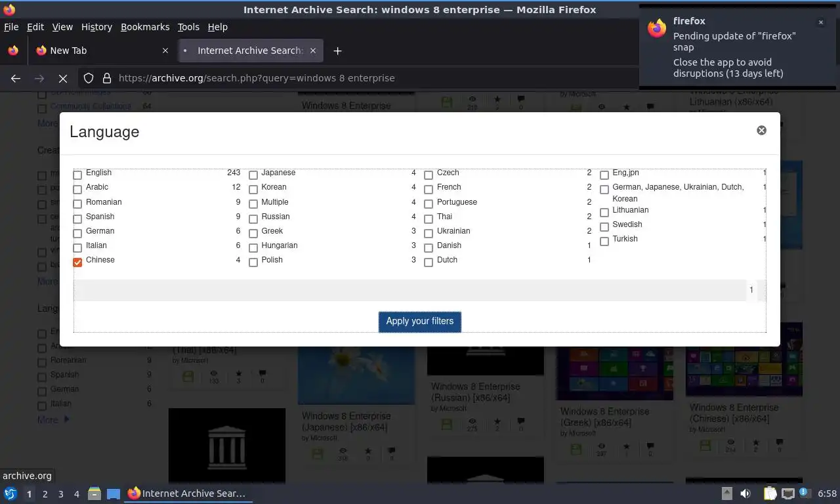Click the update notifier tray icon
This screenshot has width=840, height=504.
click(x=804, y=493)
